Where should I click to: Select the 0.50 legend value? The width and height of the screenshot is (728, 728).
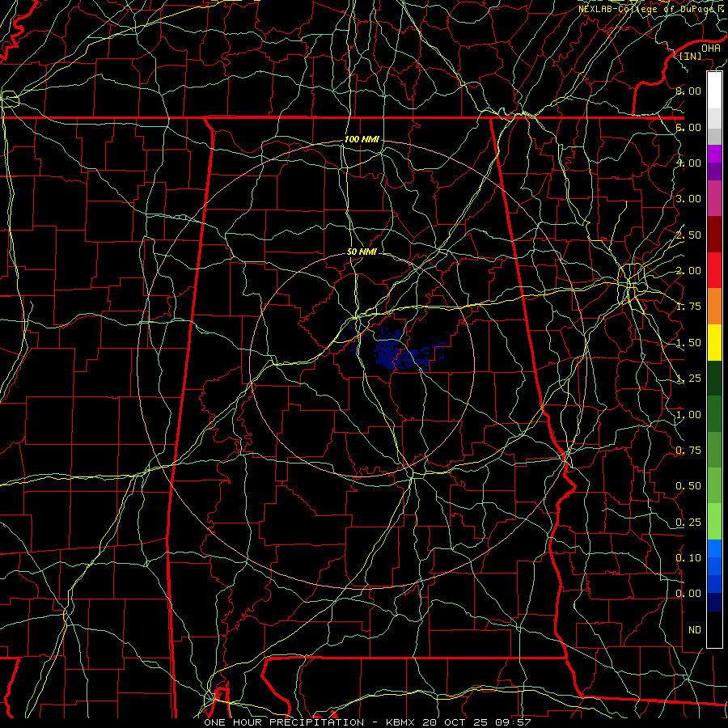tap(688, 486)
